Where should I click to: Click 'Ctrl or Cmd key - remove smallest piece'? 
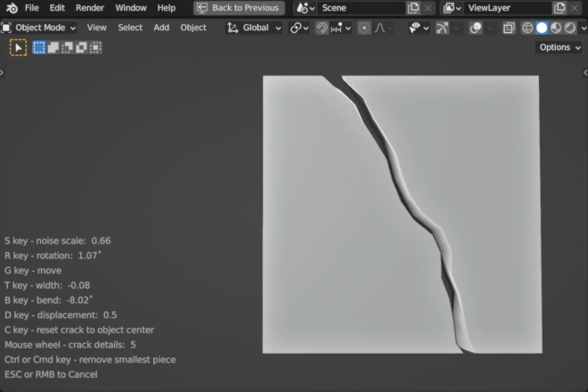point(90,359)
